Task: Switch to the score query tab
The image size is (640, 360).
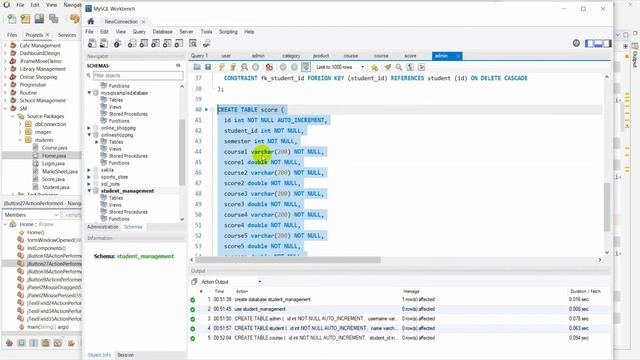Action: pos(410,56)
